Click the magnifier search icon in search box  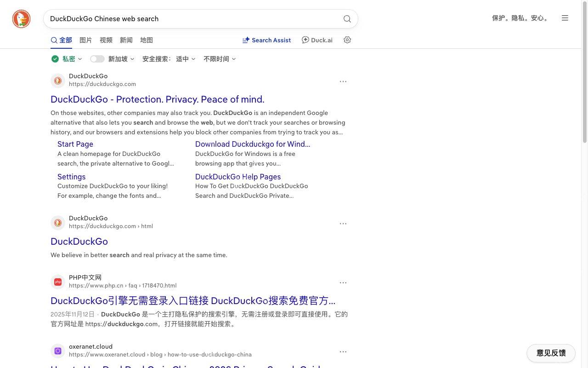click(347, 19)
